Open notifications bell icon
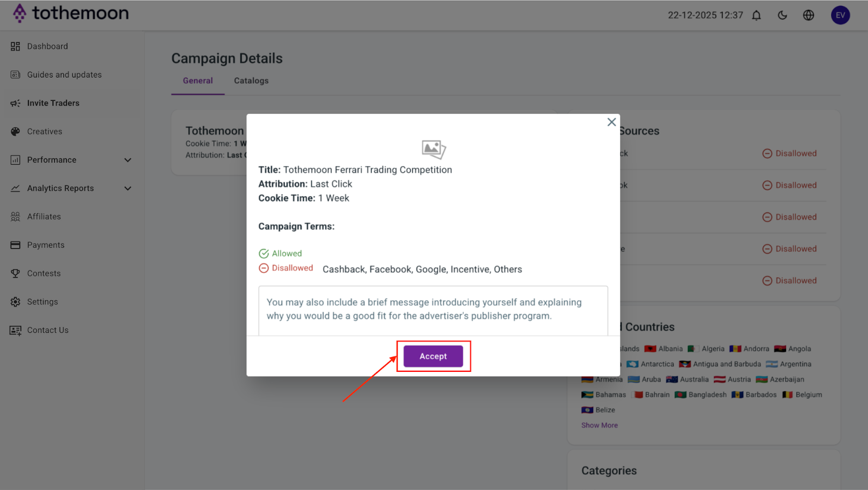This screenshot has width=868, height=490. click(756, 15)
